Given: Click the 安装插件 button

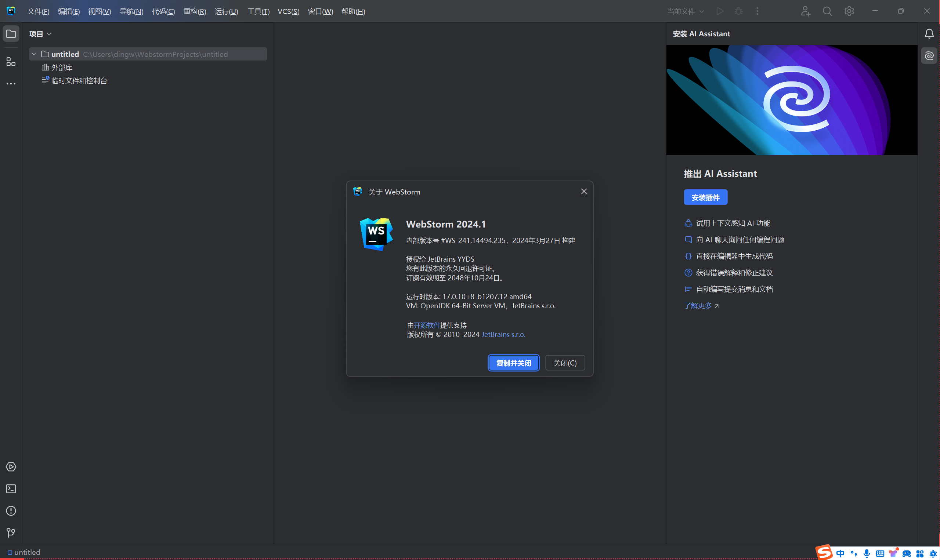Looking at the screenshot, I should pos(705,197).
